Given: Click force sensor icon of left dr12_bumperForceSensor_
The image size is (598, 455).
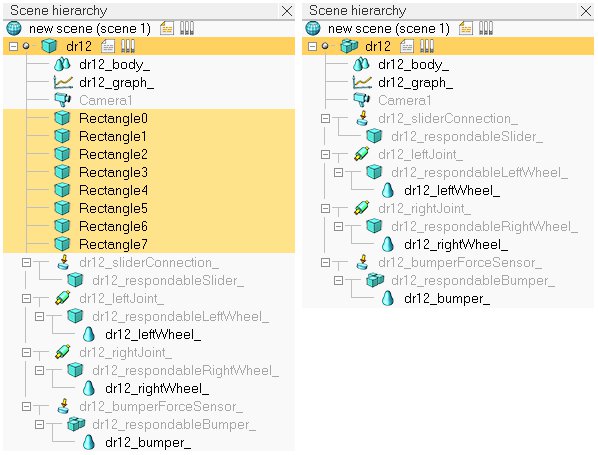Looking at the screenshot, I should click(x=64, y=406).
